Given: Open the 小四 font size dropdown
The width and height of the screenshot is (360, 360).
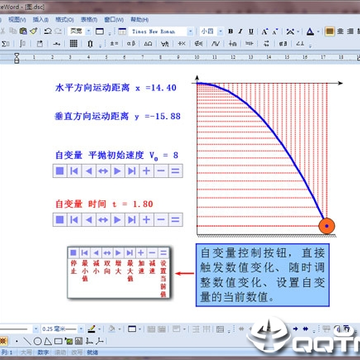Looking at the screenshot, I should click(220, 31).
